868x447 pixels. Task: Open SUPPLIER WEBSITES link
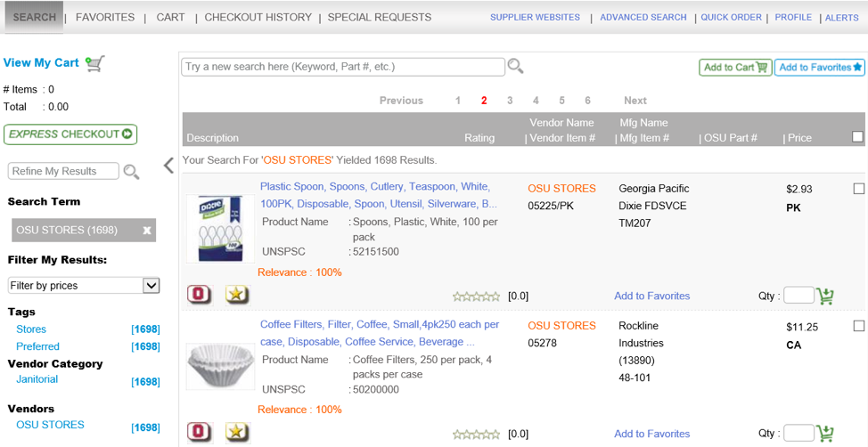pos(535,17)
